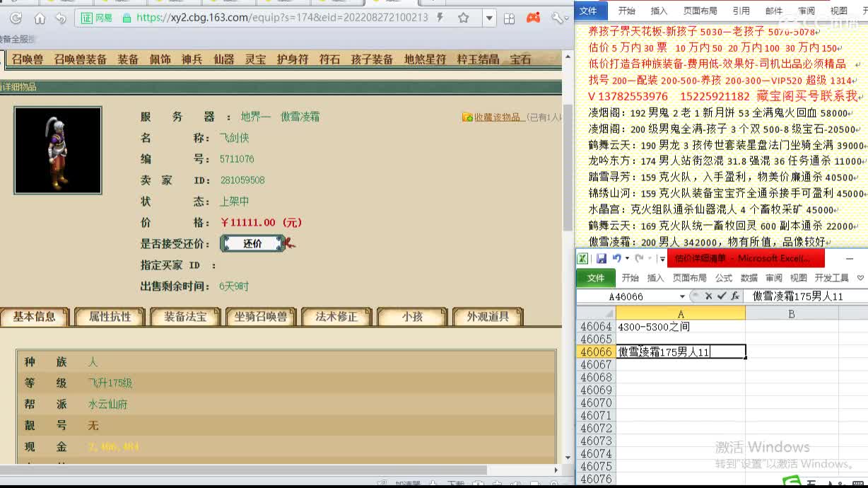Open the 护身符 category
Viewport: 868px width, 488px height.
coord(293,59)
